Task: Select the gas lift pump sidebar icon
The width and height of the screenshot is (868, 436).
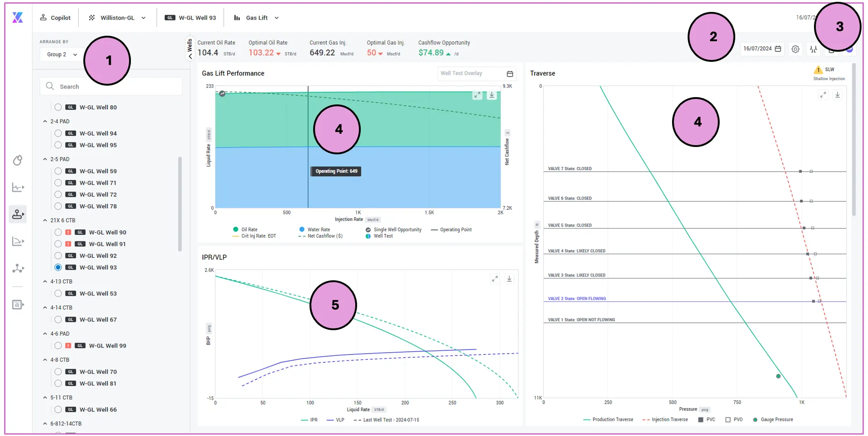Action: coord(18,214)
